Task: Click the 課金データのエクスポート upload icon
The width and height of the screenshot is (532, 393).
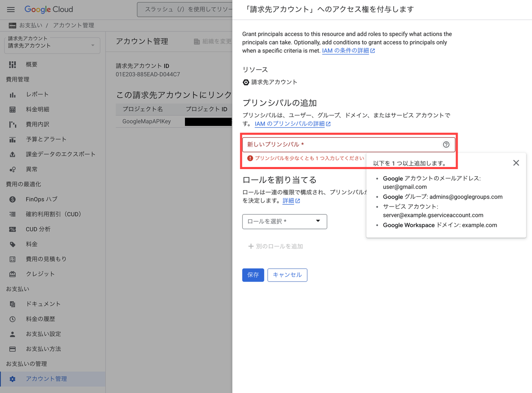Action: [12, 154]
